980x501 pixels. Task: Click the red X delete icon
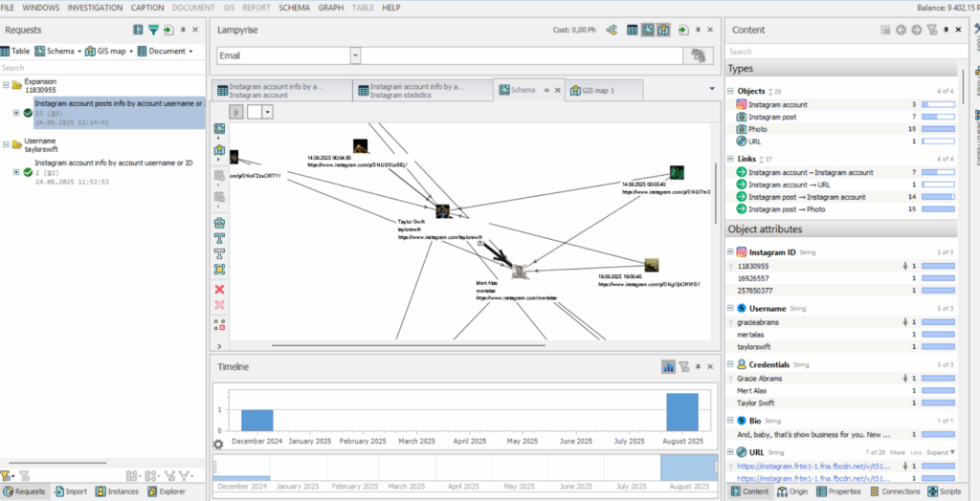tap(219, 290)
